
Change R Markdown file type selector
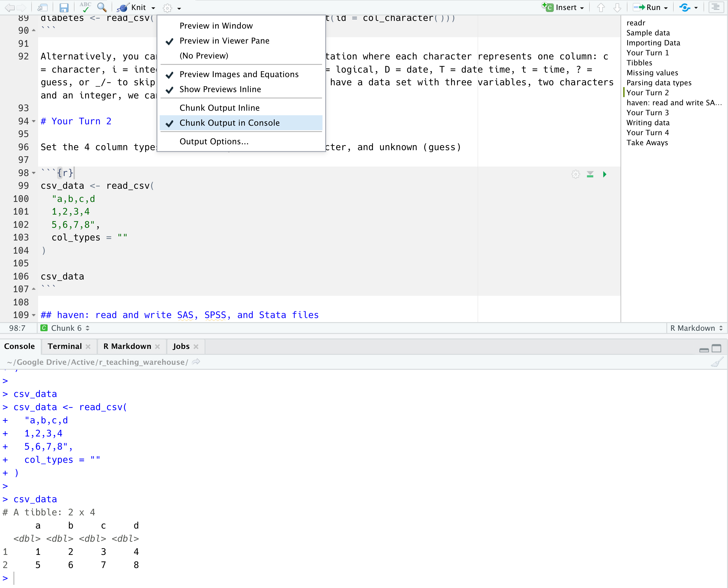(696, 328)
